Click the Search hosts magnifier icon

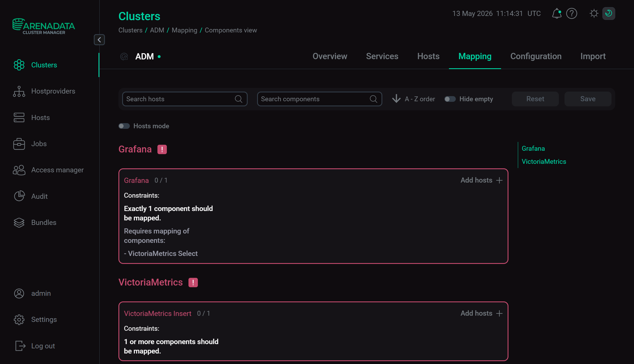239,99
